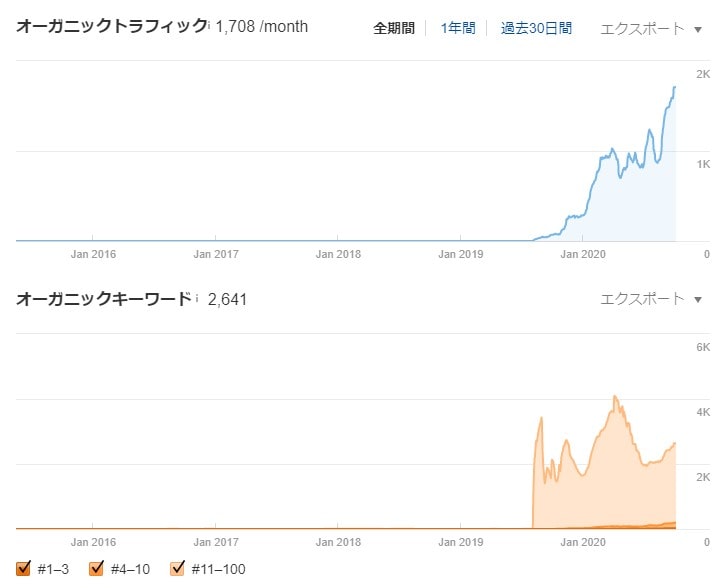Click info icon beside オーガニックキーワード title
The height and width of the screenshot is (588, 728).
point(197,297)
